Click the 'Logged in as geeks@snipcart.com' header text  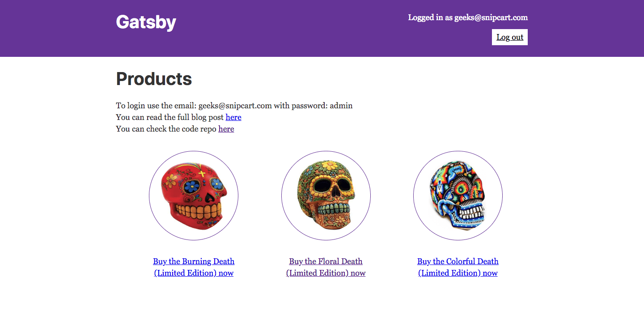[468, 17]
